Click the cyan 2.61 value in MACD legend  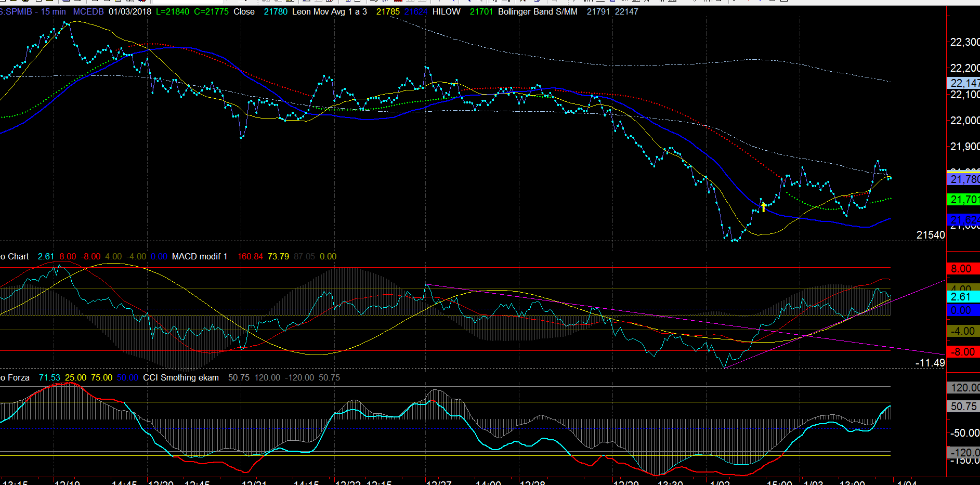[46, 256]
